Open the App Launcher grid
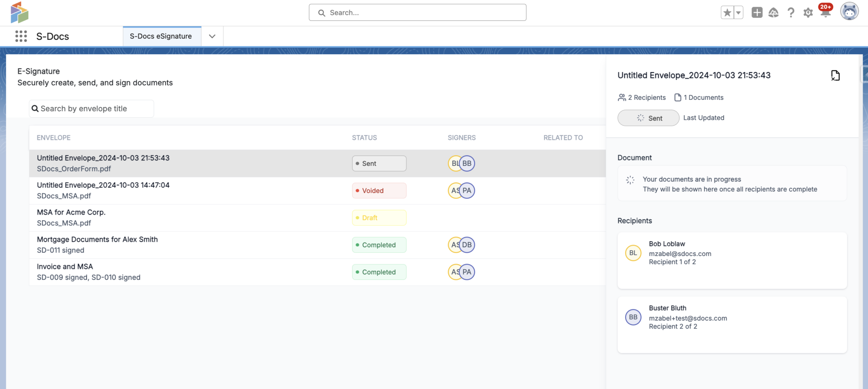 pos(20,36)
